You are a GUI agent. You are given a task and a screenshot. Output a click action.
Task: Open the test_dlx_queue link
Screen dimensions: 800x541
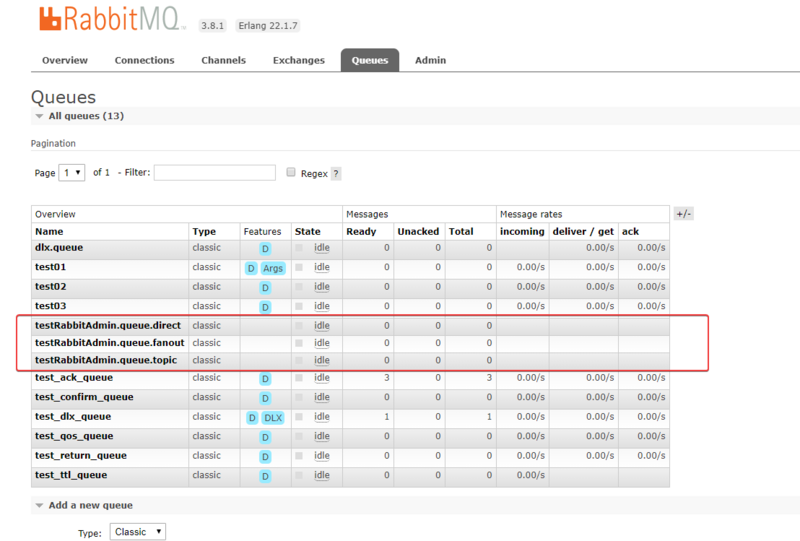73,416
